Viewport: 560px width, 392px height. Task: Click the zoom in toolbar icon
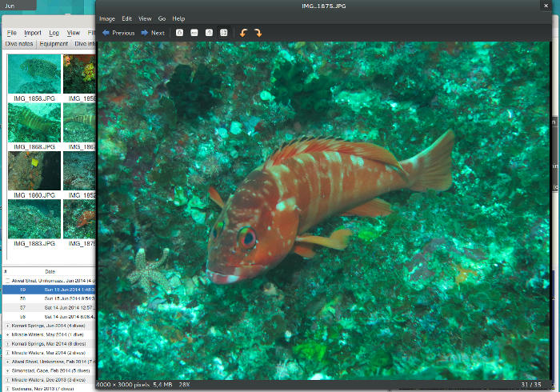point(180,33)
